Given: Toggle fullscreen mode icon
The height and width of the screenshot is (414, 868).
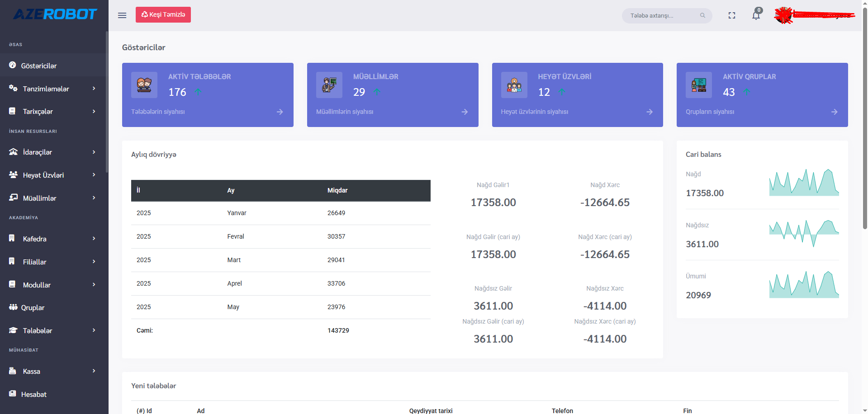Looking at the screenshot, I should tap(731, 15).
